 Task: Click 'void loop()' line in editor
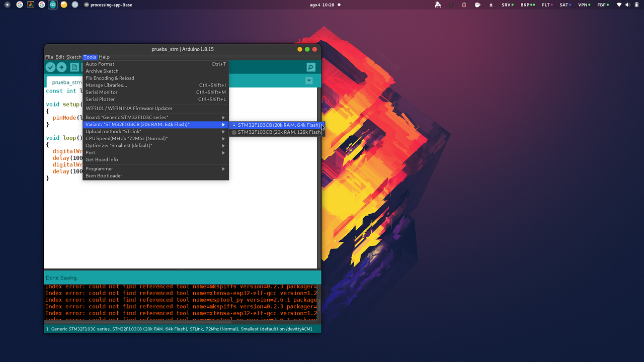pos(64,138)
